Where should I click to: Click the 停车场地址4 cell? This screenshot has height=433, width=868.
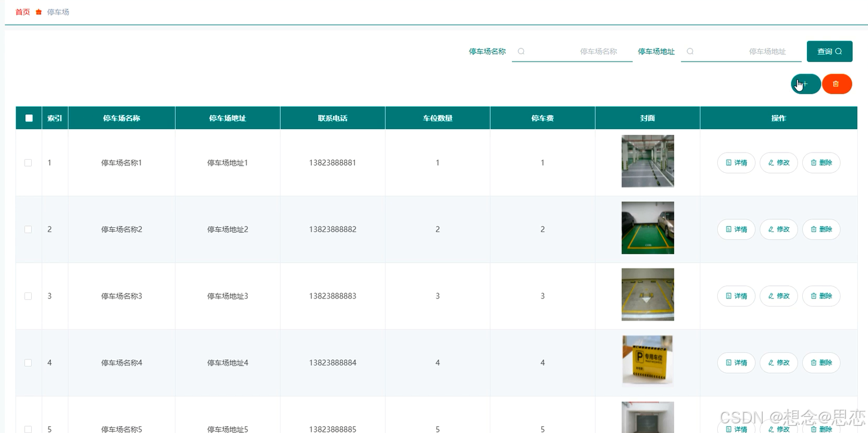[x=227, y=363]
